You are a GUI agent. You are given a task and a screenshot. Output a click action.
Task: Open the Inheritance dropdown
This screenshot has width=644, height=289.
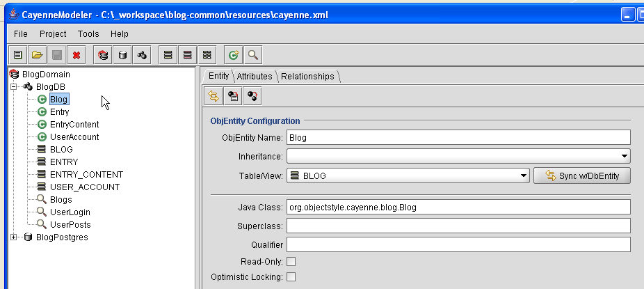[458, 156]
